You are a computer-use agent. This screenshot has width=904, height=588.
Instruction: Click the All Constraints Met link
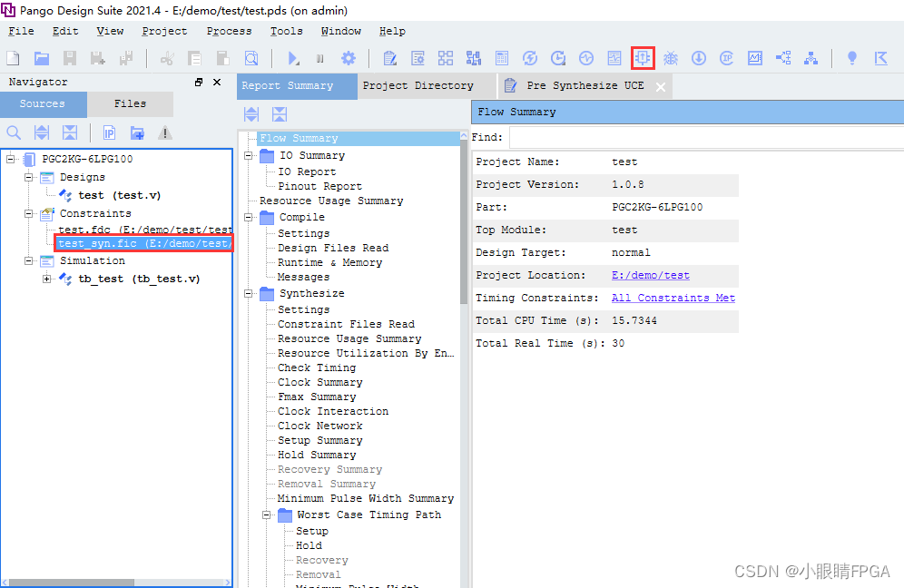tap(673, 298)
